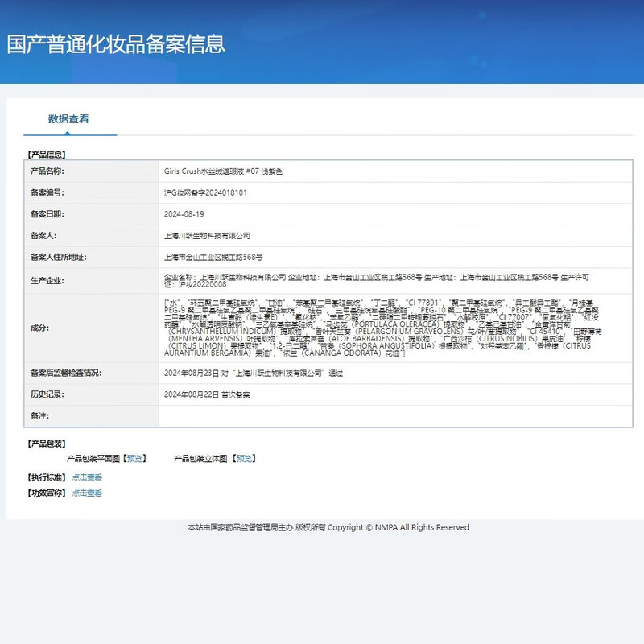
Task: Click the 生产企业 details text
Action: click(376, 280)
